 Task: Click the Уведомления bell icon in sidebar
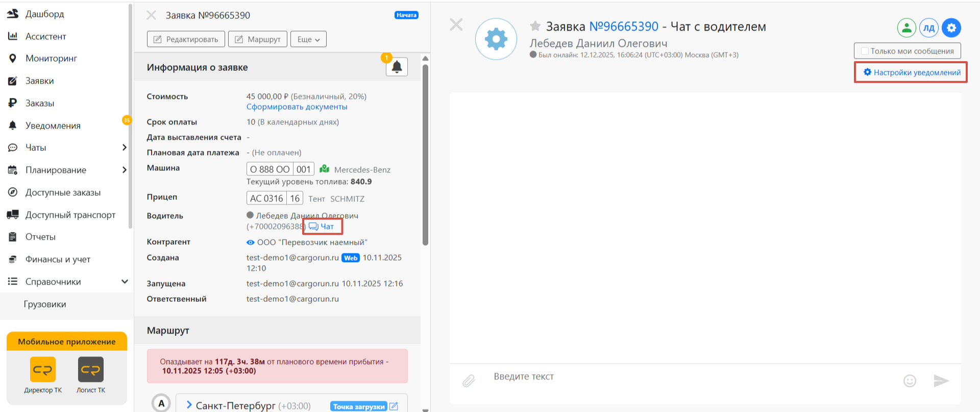click(13, 125)
